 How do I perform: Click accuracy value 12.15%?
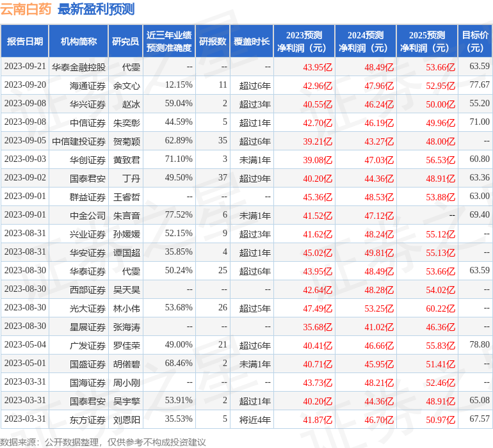[x=179, y=85]
